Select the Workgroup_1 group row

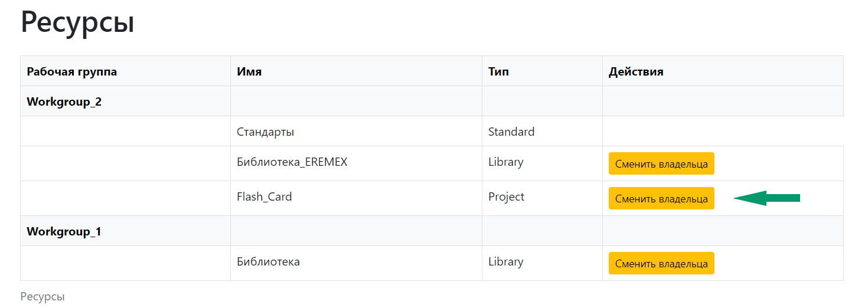[x=64, y=231]
